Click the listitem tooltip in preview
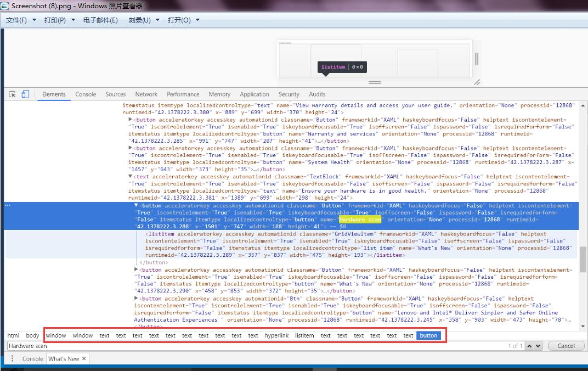The width and height of the screenshot is (588, 371). [342, 67]
